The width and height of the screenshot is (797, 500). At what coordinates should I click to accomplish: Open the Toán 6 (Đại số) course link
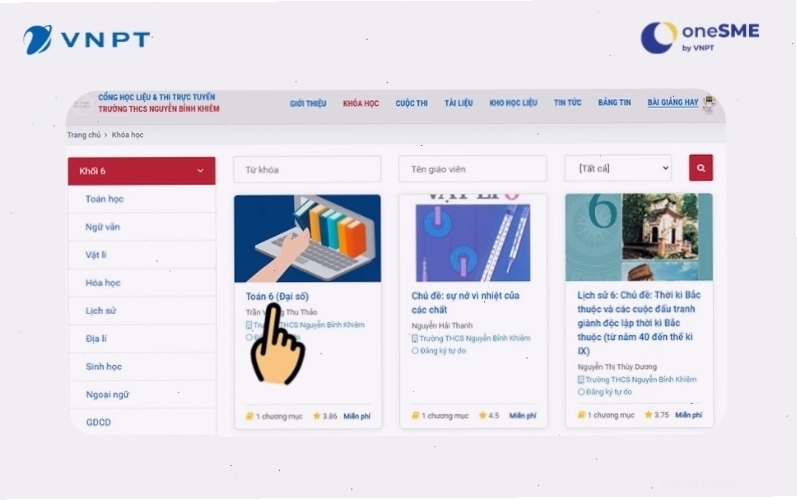point(277,296)
